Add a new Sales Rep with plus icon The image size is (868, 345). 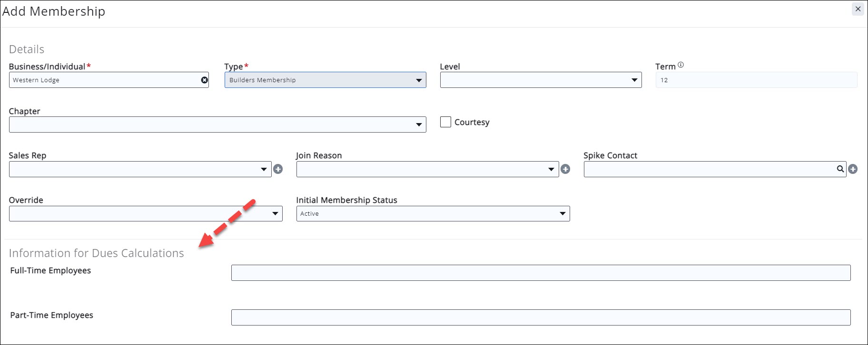[278, 169]
